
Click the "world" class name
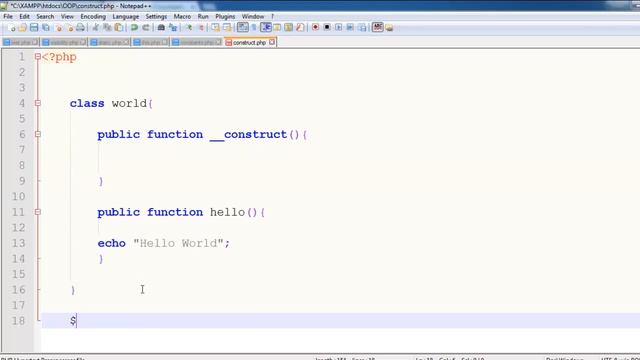129,103
